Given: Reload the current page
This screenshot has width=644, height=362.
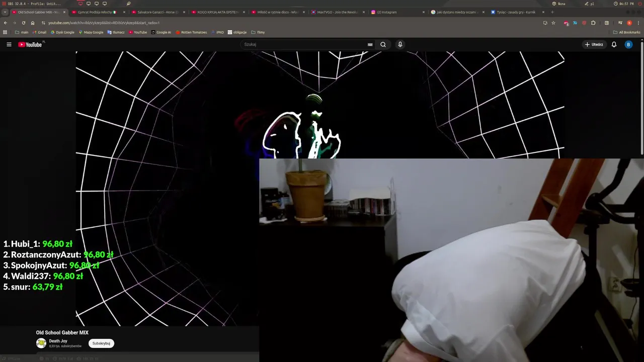Looking at the screenshot, I should pyautogui.click(x=24, y=23).
